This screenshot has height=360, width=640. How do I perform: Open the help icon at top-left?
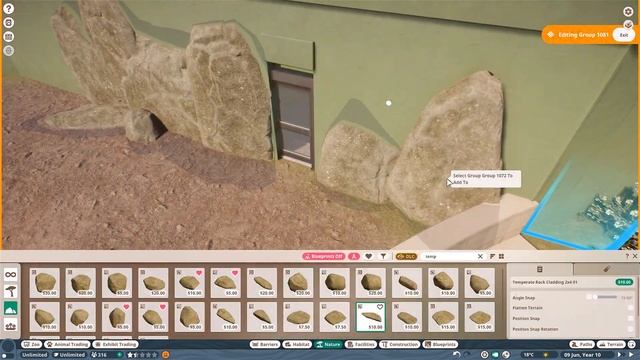coord(8,9)
